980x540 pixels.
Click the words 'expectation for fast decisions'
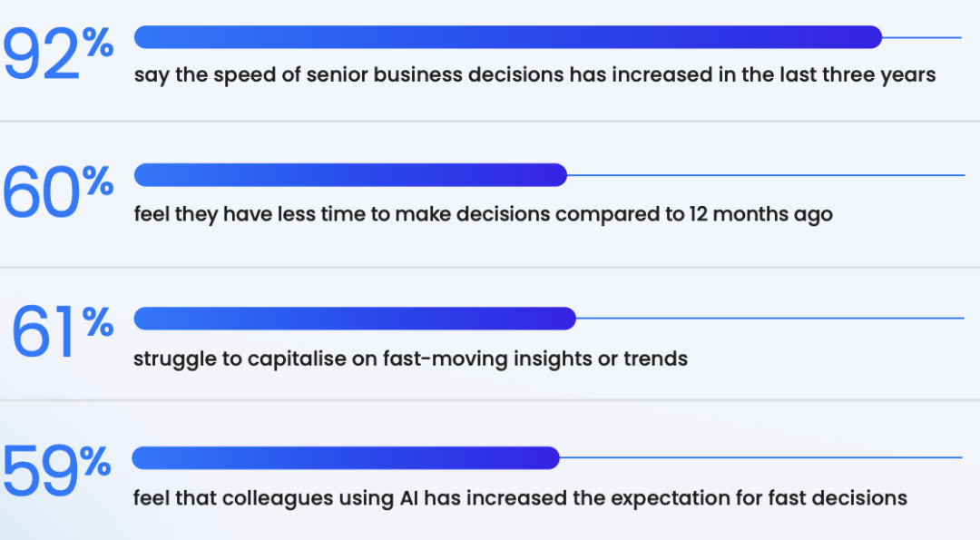759,498
